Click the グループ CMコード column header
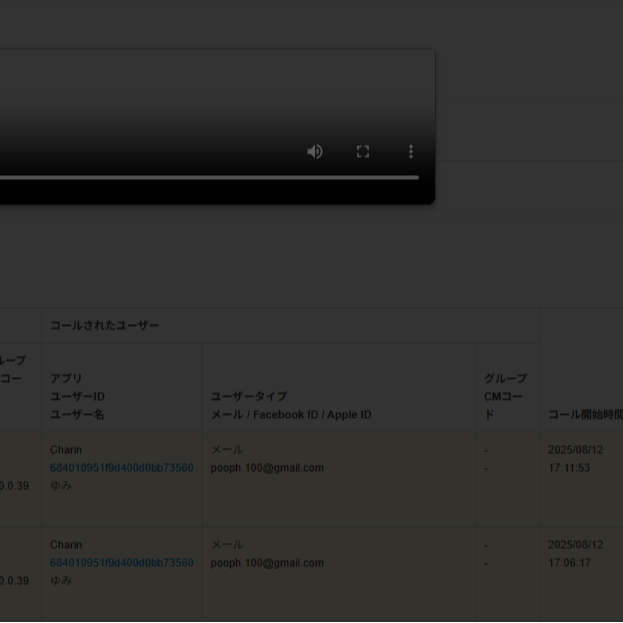The width and height of the screenshot is (623, 623). point(505,397)
